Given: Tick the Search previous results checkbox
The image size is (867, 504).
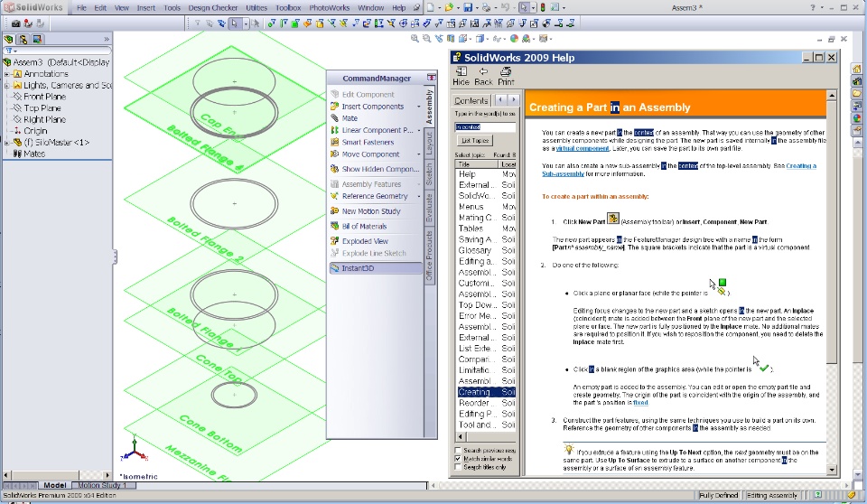Looking at the screenshot, I should [x=458, y=451].
